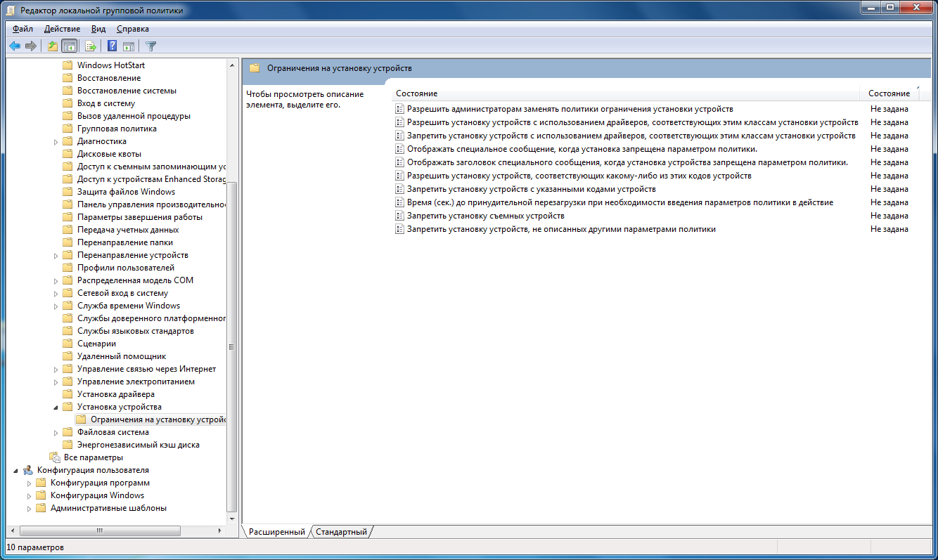Image resolution: width=938 pixels, height=560 pixels.
Task: Click the show/hide action pane icon
Action: point(129,46)
